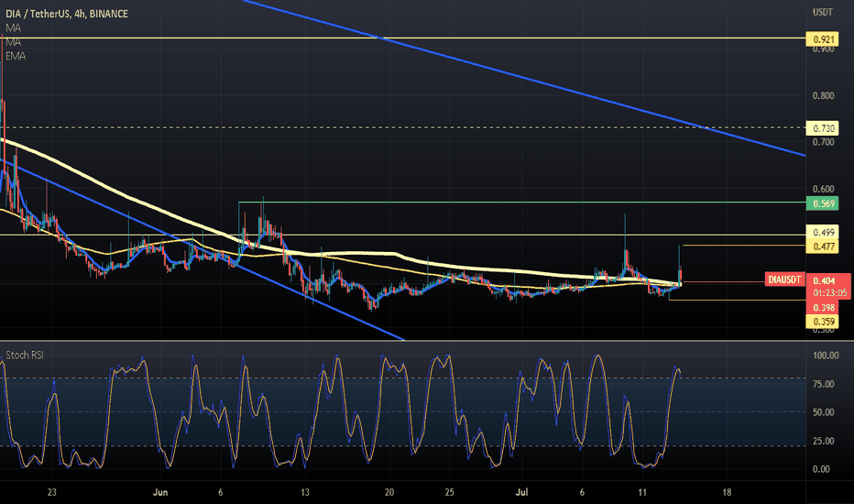
Task: Click the 0.800 price axis value
Action: tap(823, 96)
